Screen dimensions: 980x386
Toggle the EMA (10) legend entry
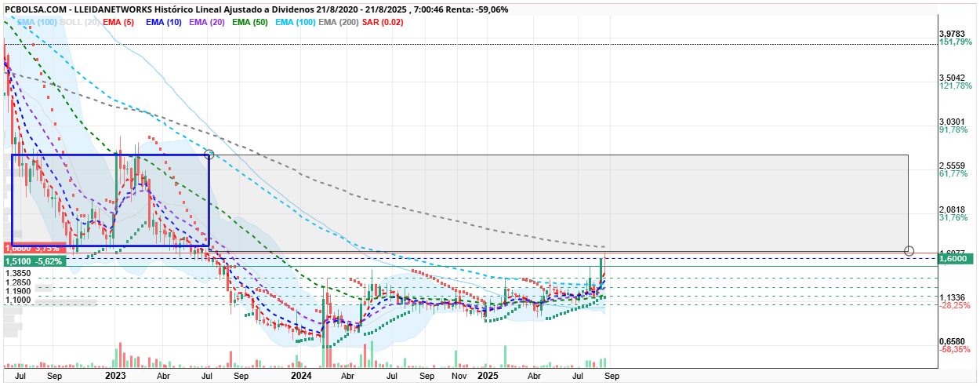point(165,22)
